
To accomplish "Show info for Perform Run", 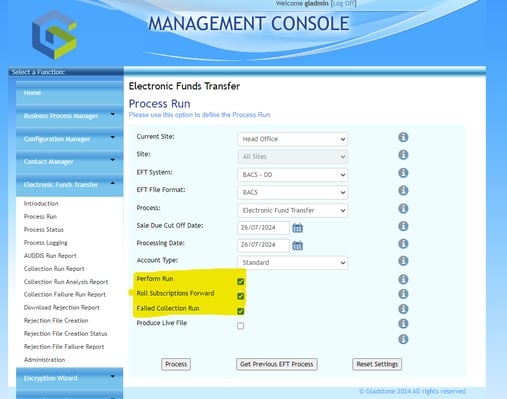I will point(403,279).
